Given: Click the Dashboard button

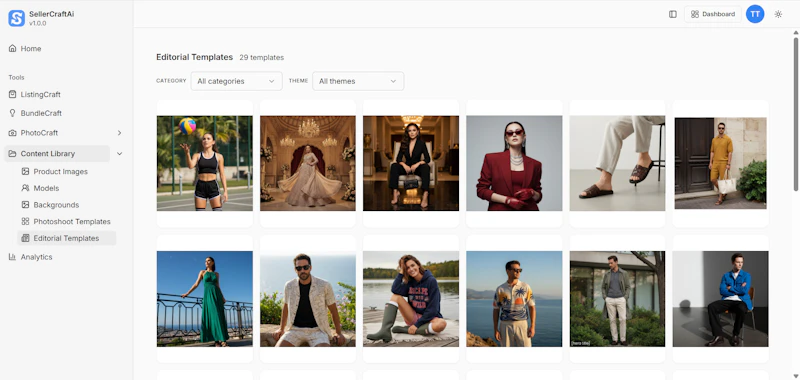Looking at the screenshot, I should coord(713,14).
